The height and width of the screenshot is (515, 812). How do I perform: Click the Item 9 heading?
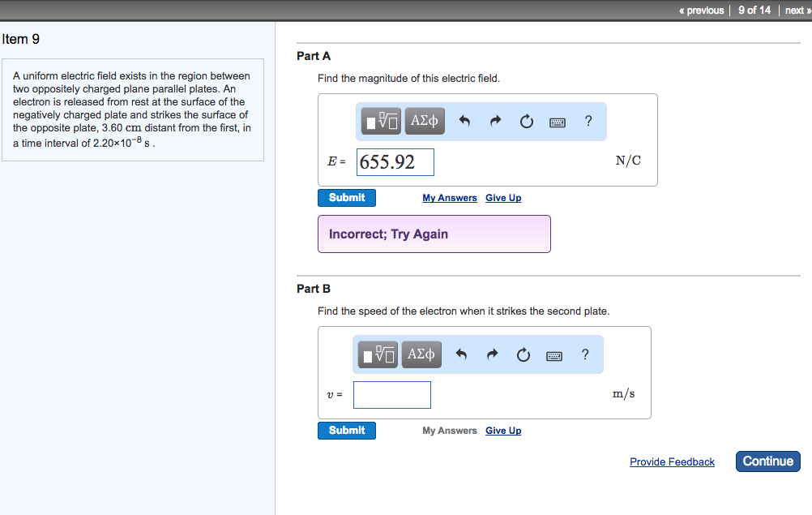coord(21,40)
